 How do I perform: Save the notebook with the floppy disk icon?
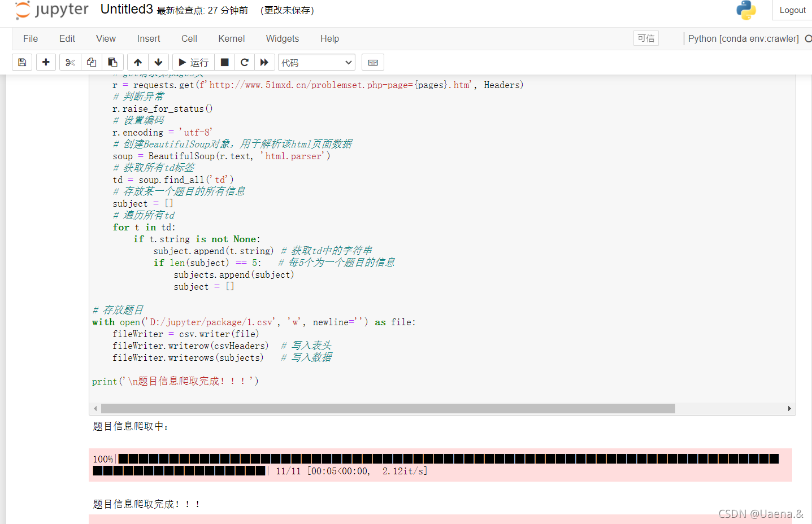click(22, 62)
